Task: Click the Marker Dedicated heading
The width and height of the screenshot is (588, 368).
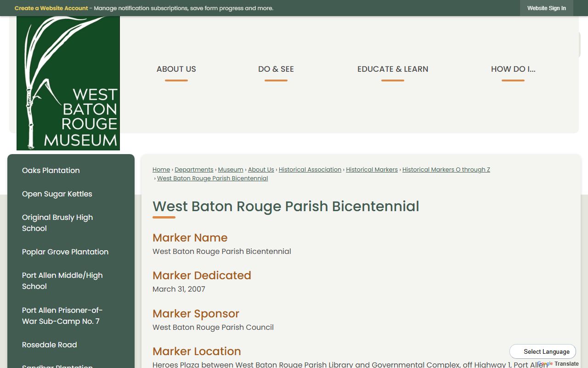Action: [202, 276]
